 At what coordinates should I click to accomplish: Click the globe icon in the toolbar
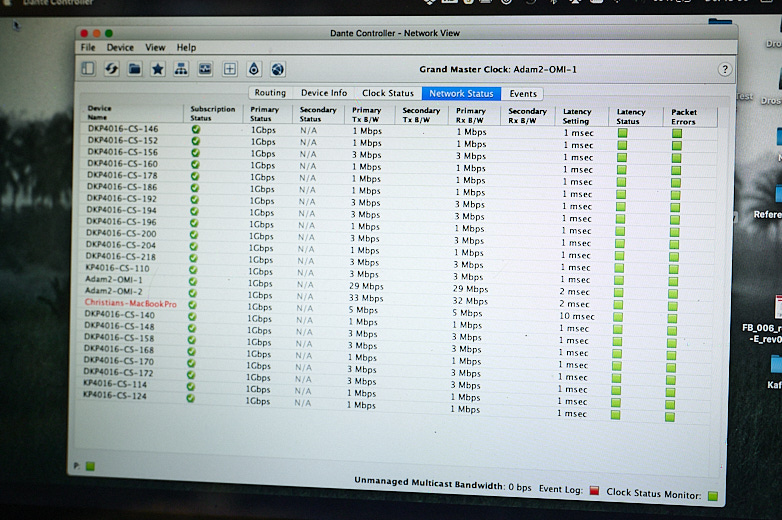(x=277, y=69)
